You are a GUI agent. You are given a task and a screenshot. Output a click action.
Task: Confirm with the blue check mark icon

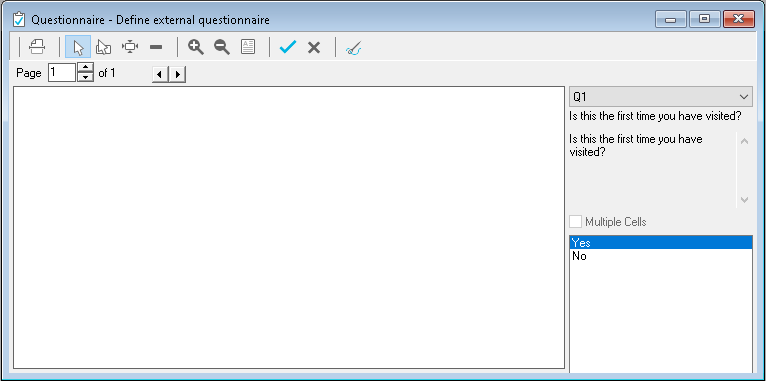[x=288, y=47]
